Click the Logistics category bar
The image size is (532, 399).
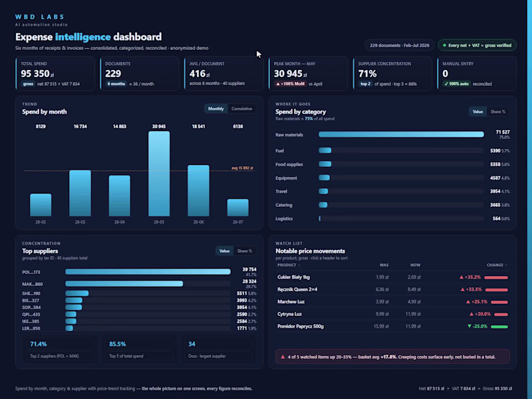click(320, 219)
